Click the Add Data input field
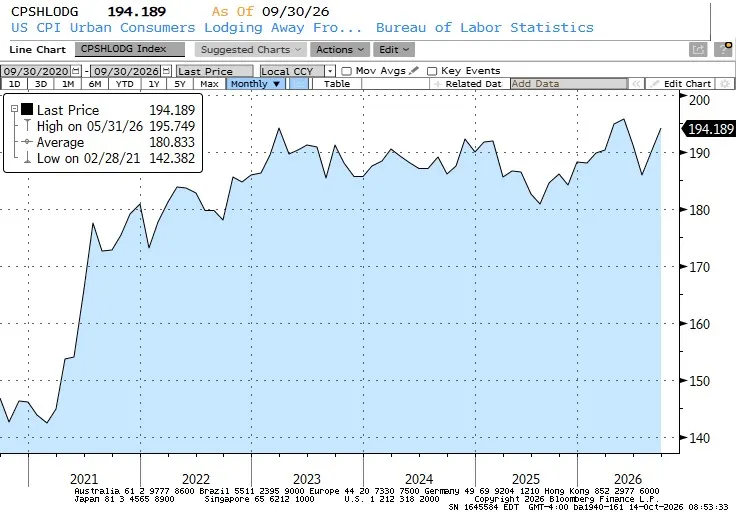736x530 pixels. point(568,84)
